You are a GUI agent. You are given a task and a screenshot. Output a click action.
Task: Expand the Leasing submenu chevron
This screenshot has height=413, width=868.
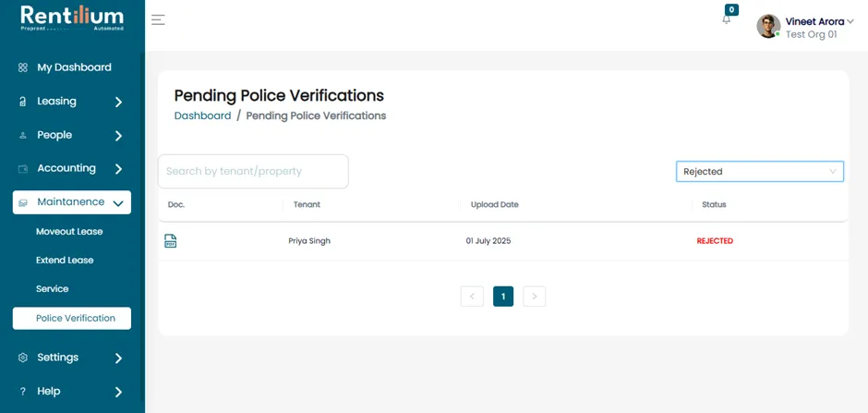[x=118, y=102]
